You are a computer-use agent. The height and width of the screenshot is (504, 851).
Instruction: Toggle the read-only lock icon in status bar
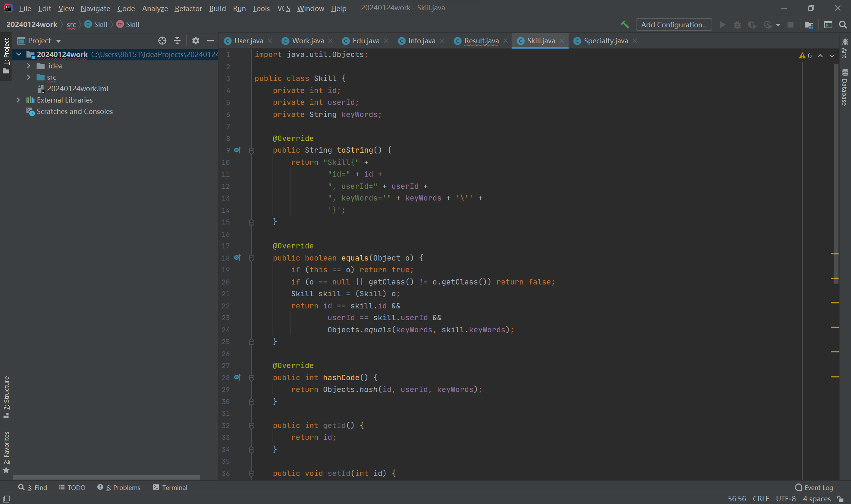840,499
